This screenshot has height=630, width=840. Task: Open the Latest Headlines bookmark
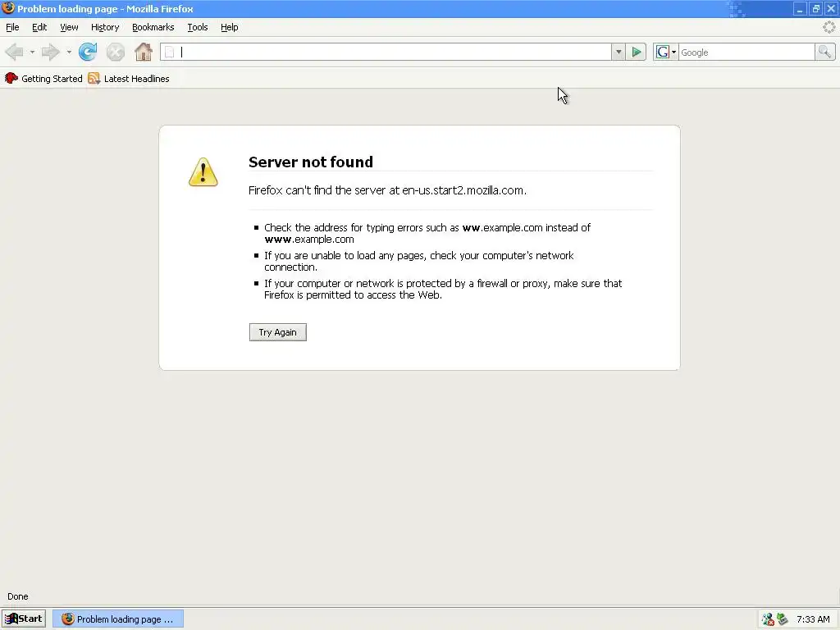(129, 79)
